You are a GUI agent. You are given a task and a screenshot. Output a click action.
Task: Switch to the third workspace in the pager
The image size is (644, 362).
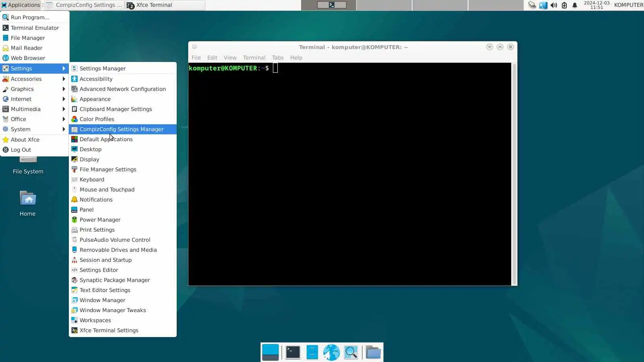[440, 5]
